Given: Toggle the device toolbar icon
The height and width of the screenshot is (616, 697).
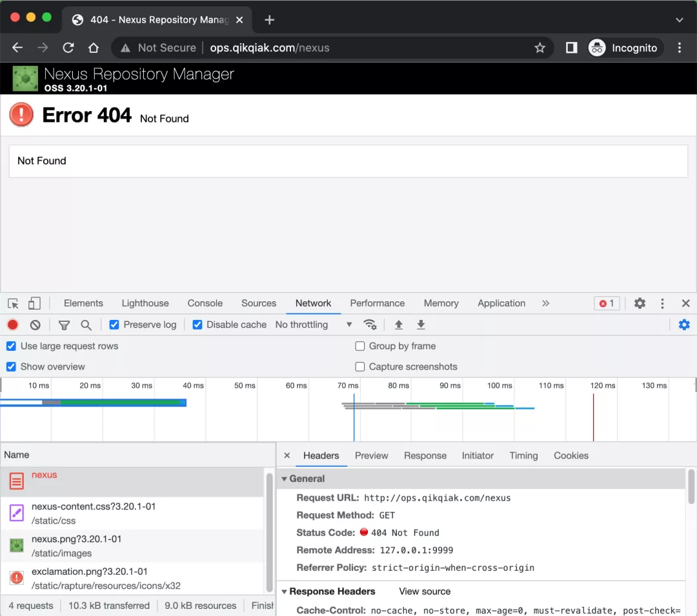Looking at the screenshot, I should (34, 303).
